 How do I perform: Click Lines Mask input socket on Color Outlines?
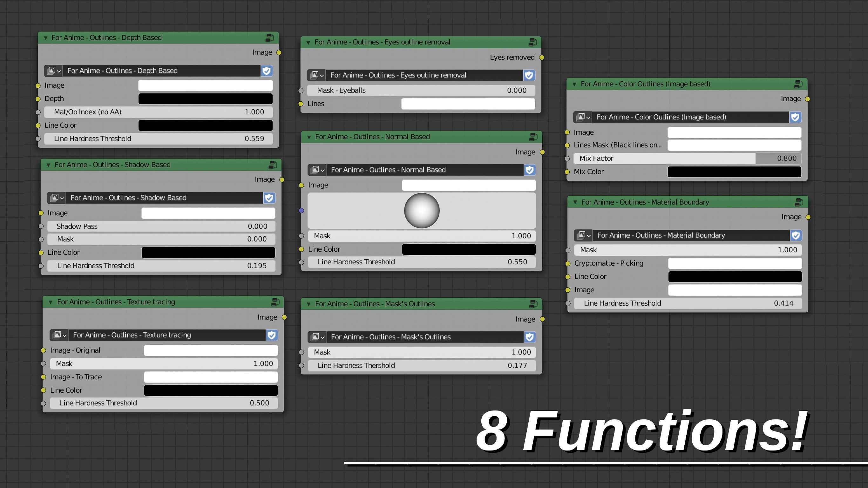[x=567, y=145]
